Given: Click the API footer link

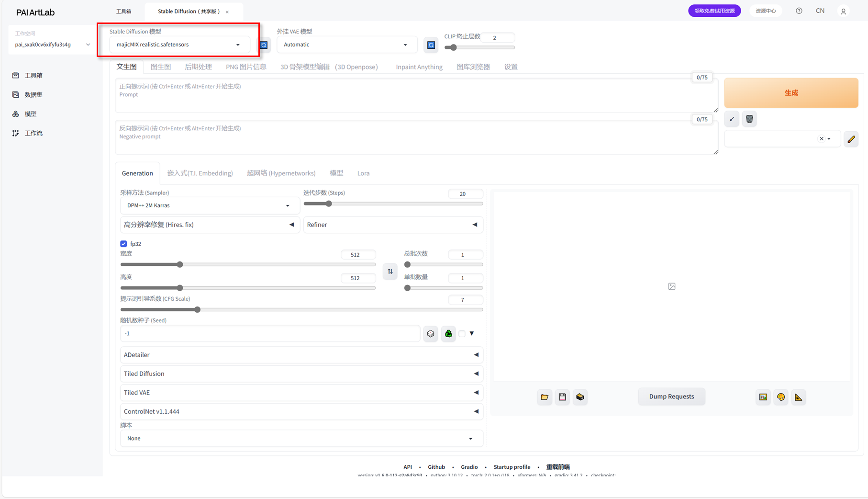Looking at the screenshot, I should click(x=408, y=467).
